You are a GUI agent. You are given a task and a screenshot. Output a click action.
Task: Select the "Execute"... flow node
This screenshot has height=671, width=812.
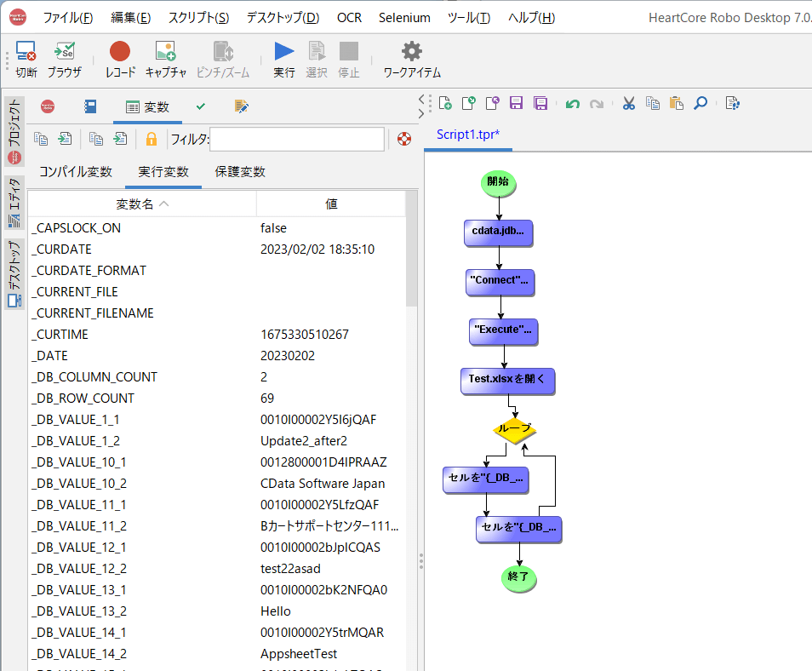coord(503,331)
